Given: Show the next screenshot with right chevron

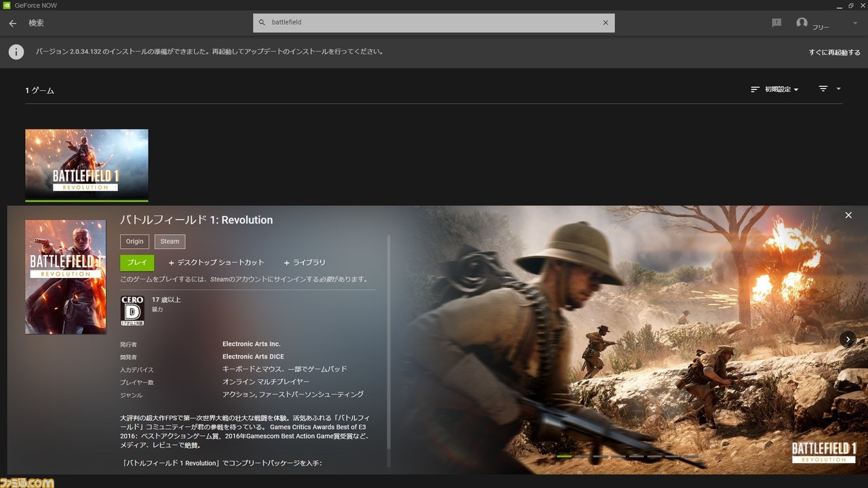Looking at the screenshot, I should pyautogui.click(x=848, y=339).
